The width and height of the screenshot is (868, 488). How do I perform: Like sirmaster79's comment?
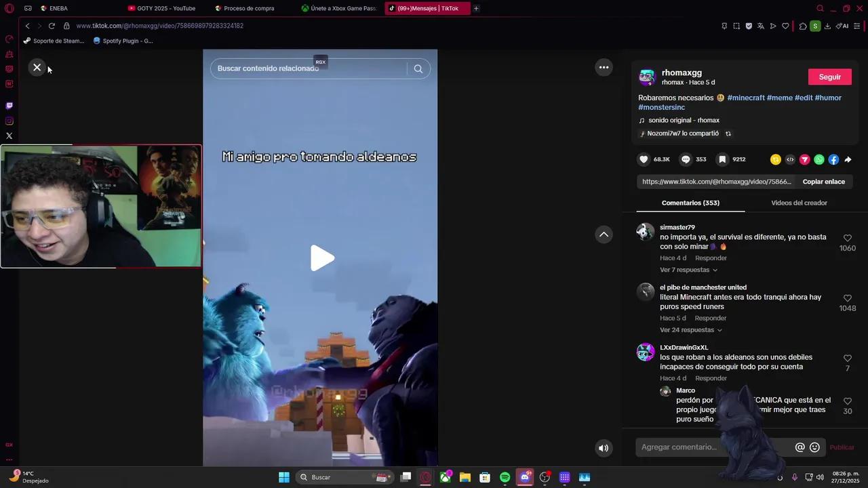(x=847, y=238)
